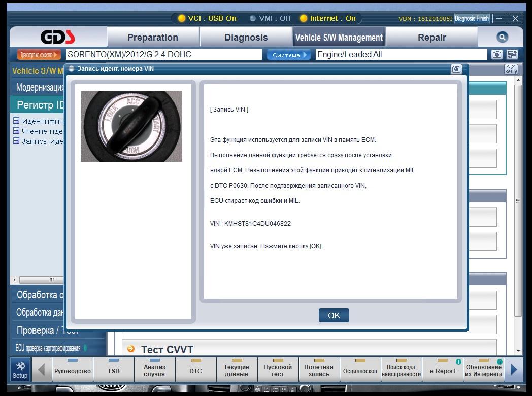Open DTC from the bottom toolbar

[x=195, y=371]
